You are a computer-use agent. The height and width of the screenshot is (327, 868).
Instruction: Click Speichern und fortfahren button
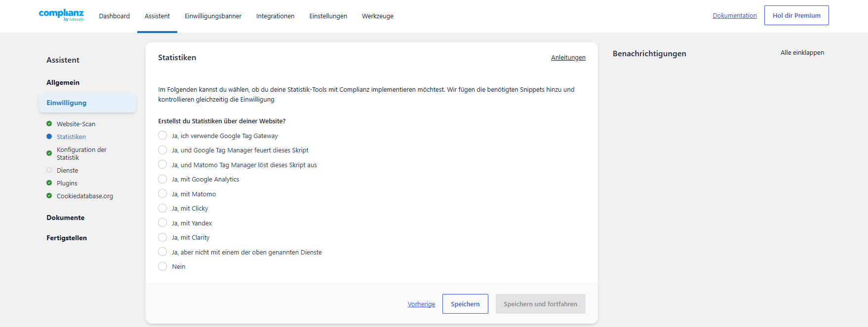540,304
